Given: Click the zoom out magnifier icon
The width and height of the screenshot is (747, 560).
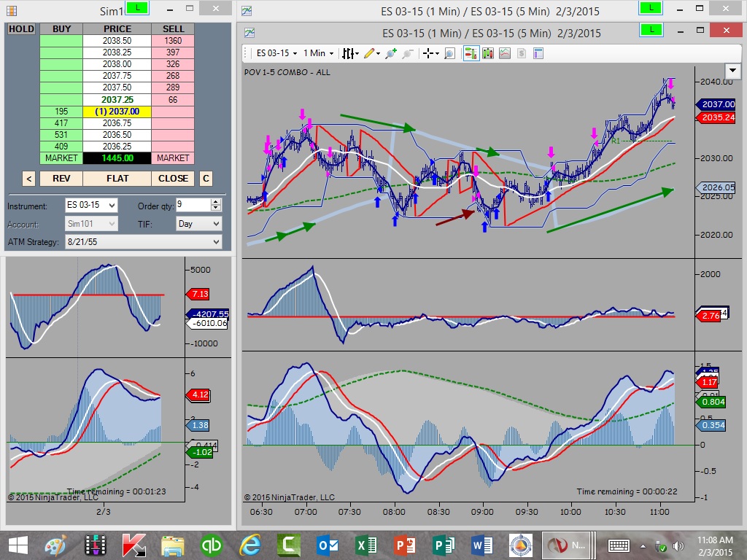Looking at the screenshot, I should (408, 53).
